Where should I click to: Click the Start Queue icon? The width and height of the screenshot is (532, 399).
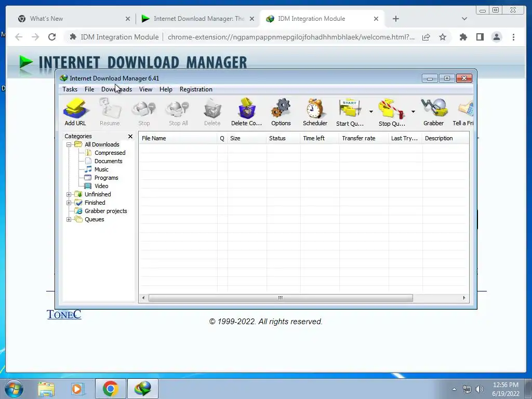(350, 112)
